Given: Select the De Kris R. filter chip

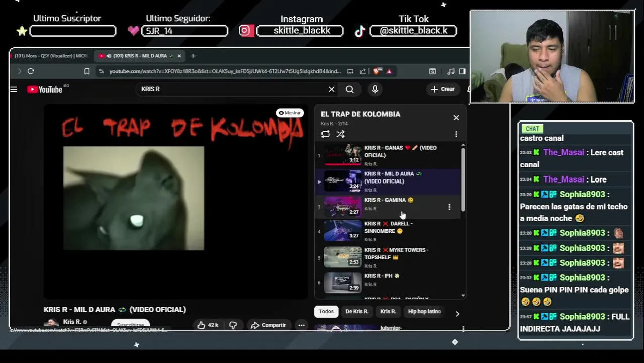Looking at the screenshot, I should point(357,312).
